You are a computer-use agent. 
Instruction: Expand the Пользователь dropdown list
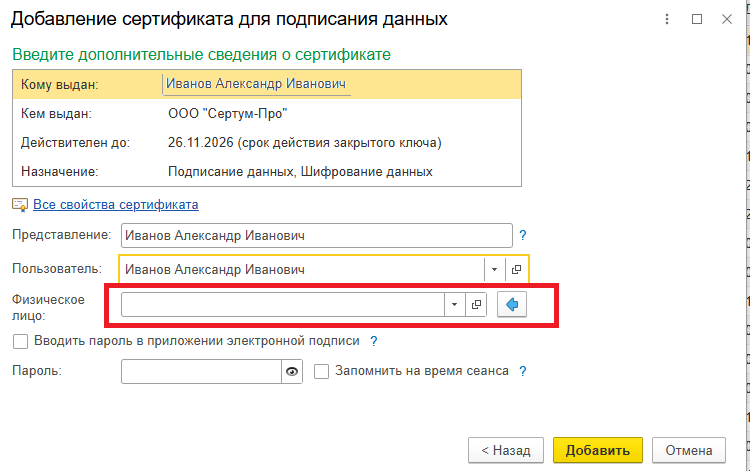tap(494, 270)
